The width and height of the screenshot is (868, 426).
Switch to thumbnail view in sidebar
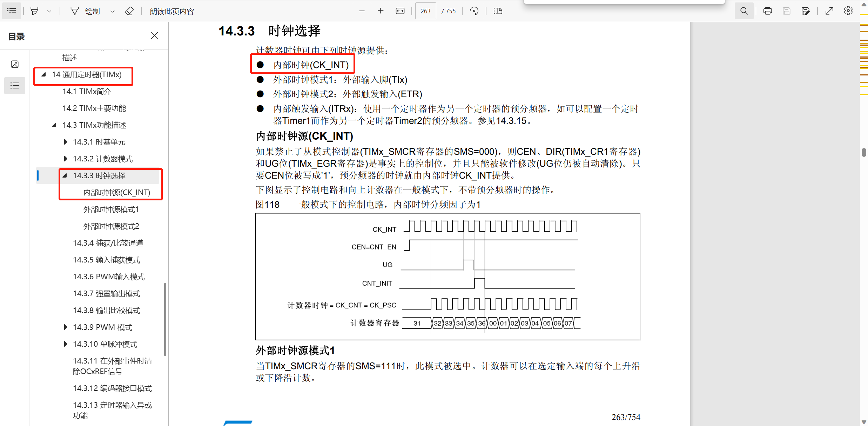tap(15, 64)
